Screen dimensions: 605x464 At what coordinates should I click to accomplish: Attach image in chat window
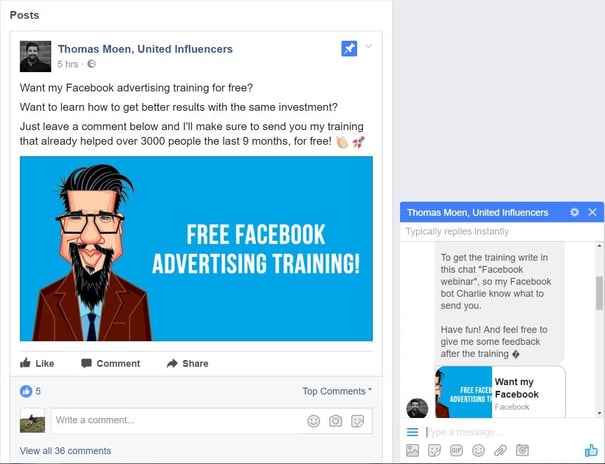(412, 450)
